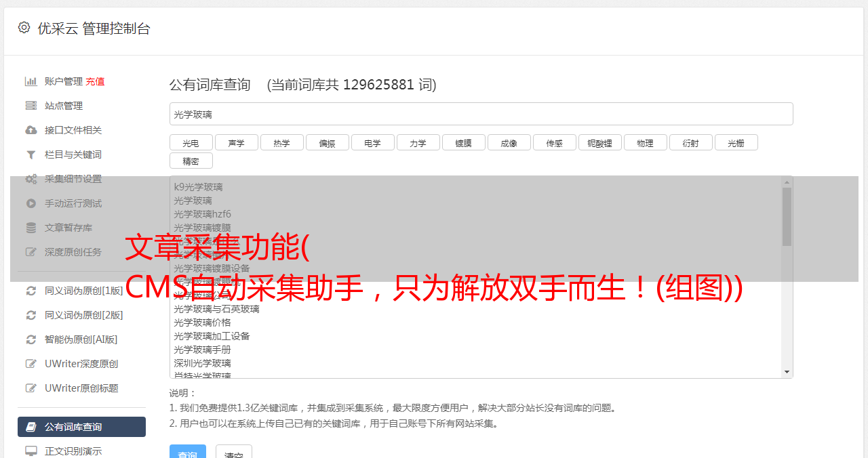
Task: Select the 光栅 keyword tag
Action: pos(736,142)
